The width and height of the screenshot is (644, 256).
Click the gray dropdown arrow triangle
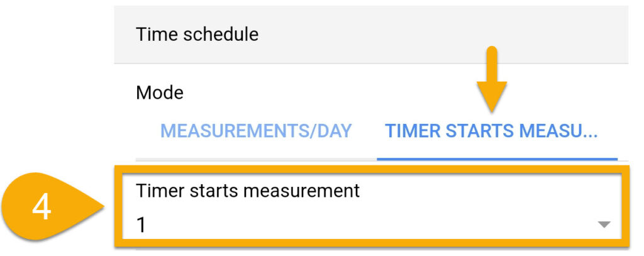tap(604, 225)
